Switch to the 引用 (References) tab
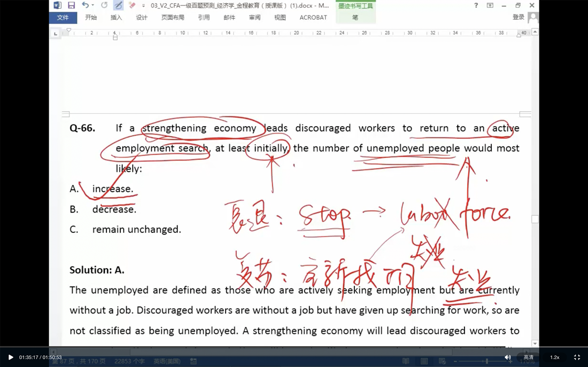Viewport: 588px width, 367px height. 204,17
